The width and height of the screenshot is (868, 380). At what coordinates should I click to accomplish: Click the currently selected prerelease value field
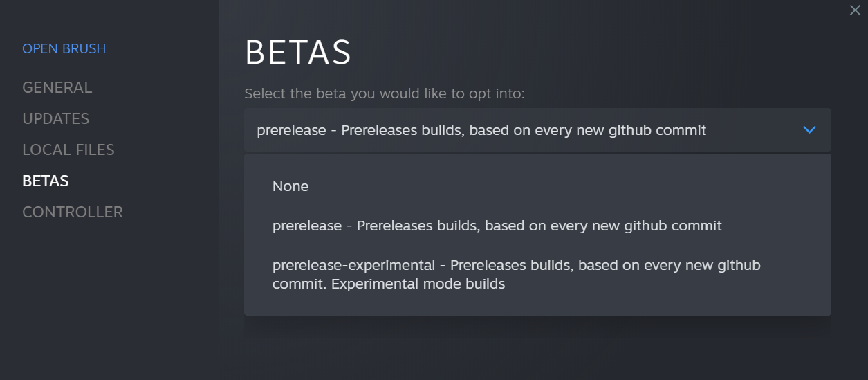click(481, 130)
